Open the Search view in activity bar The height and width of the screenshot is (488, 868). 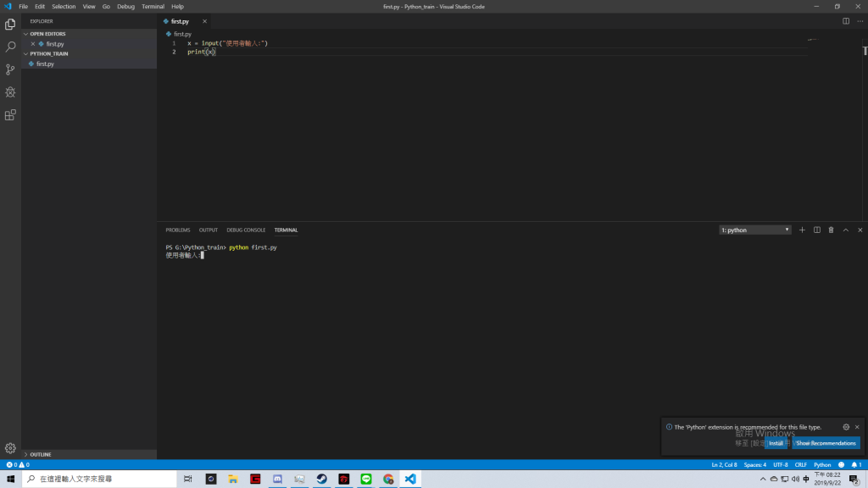pyautogui.click(x=10, y=47)
